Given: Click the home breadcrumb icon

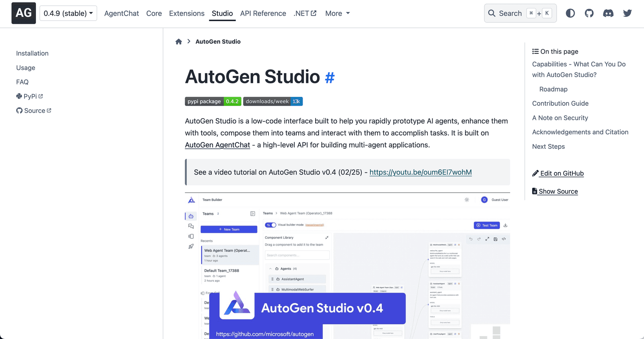Looking at the screenshot, I should 179,42.
